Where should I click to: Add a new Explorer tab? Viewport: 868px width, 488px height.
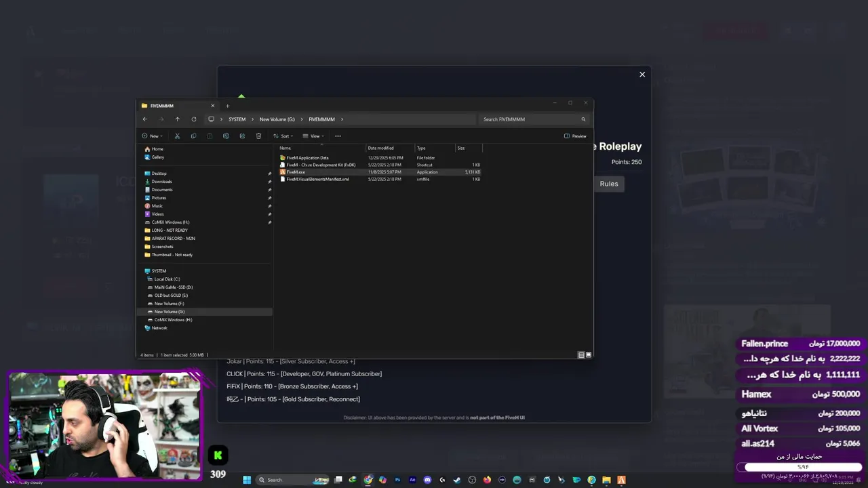pyautogui.click(x=227, y=106)
